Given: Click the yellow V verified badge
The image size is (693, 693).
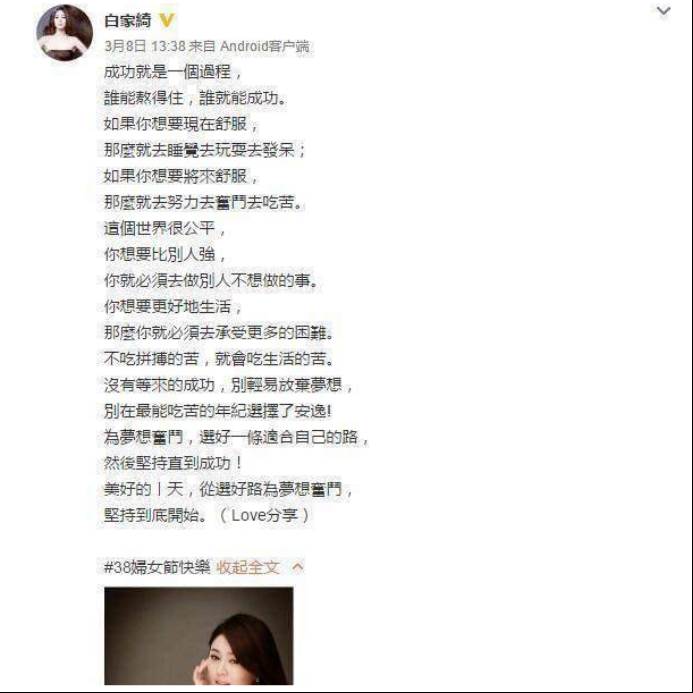Looking at the screenshot, I should coord(167,20).
